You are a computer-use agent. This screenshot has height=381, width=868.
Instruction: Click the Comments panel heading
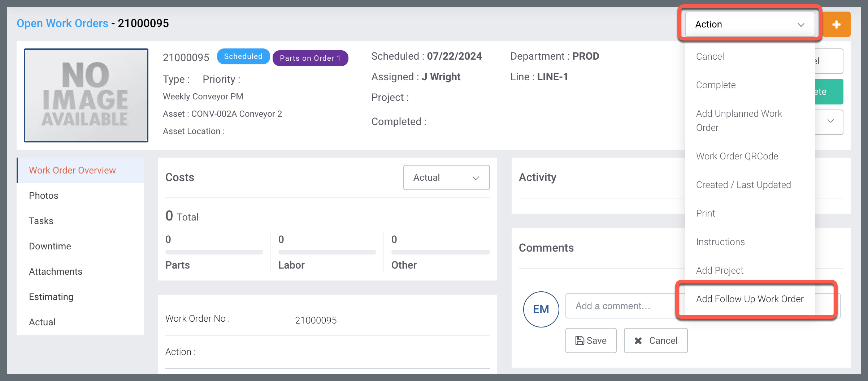(x=546, y=248)
